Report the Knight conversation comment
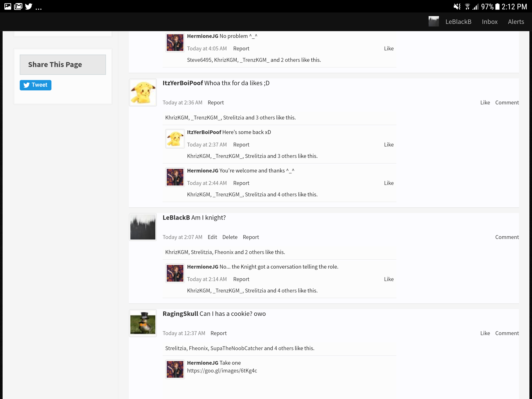 pos(241,279)
